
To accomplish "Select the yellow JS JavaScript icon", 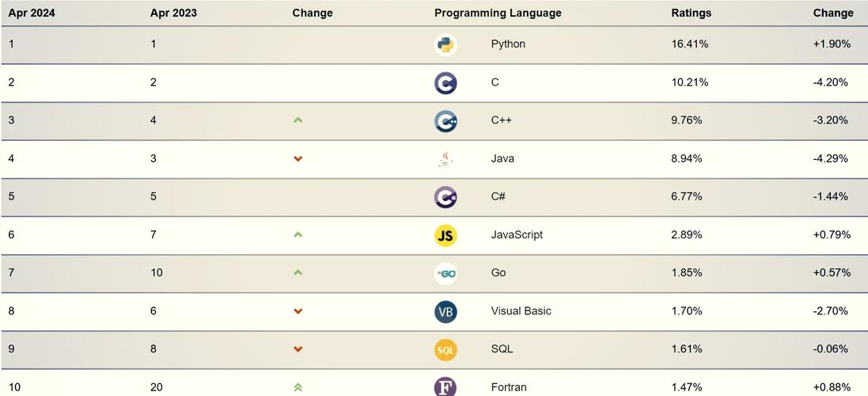I will pyautogui.click(x=445, y=235).
